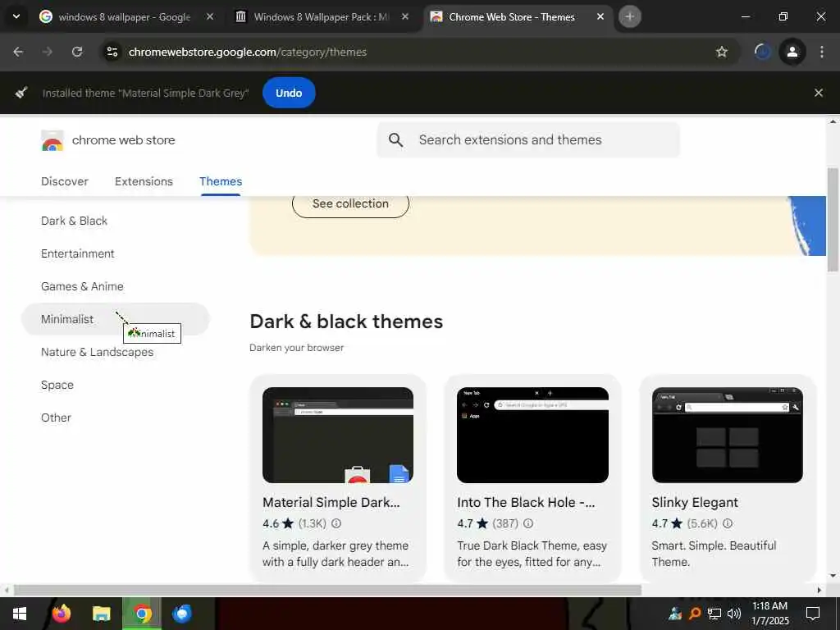The height and width of the screenshot is (630, 840).
Task: Click the magnifying glass search icon
Action: click(396, 139)
